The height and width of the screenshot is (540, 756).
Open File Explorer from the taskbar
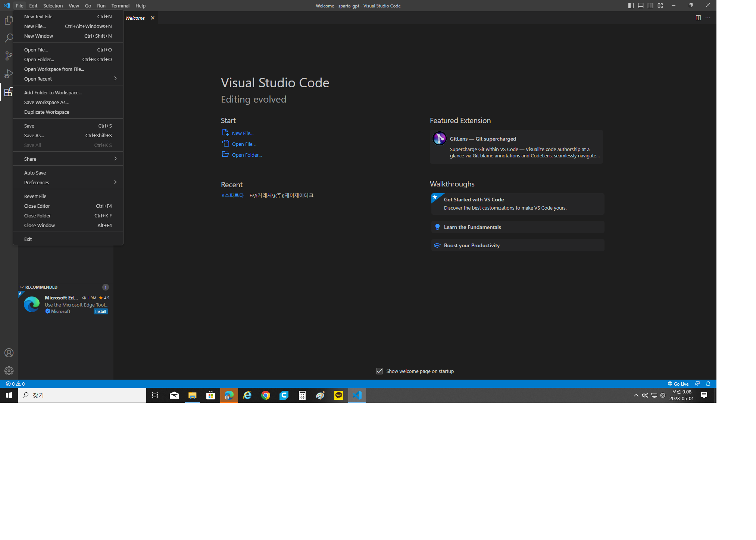click(x=193, y=395)
